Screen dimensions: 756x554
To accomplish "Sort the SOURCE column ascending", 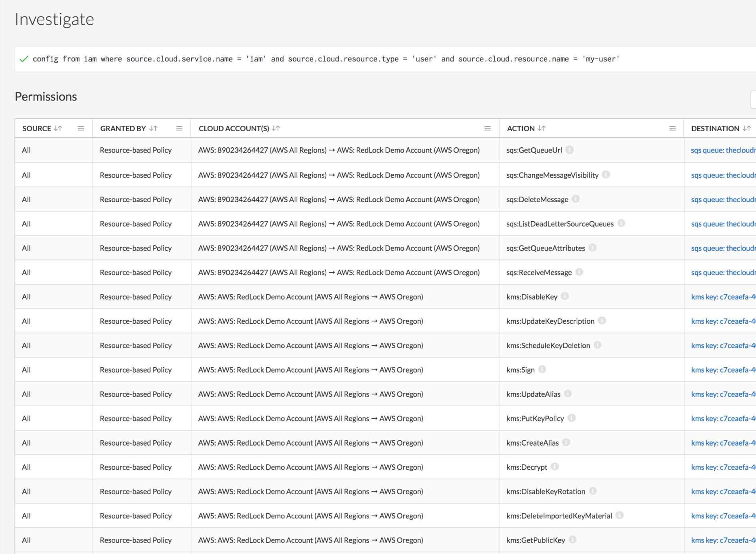I will [x=58, y=128].
